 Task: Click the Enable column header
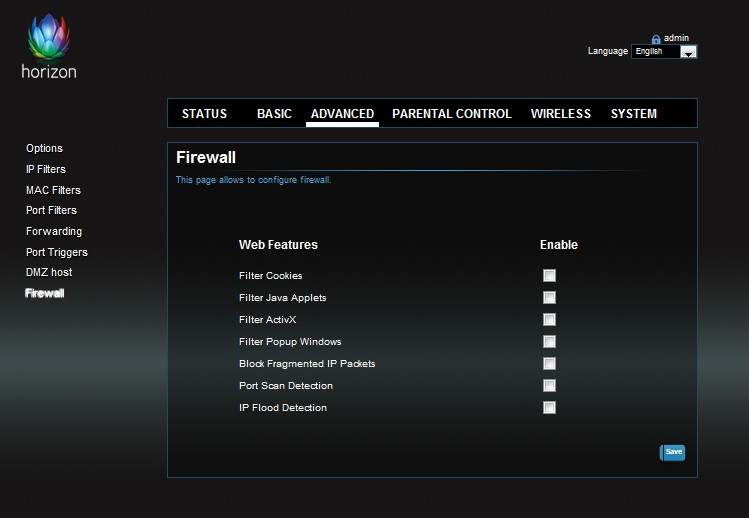click(559, 245)
